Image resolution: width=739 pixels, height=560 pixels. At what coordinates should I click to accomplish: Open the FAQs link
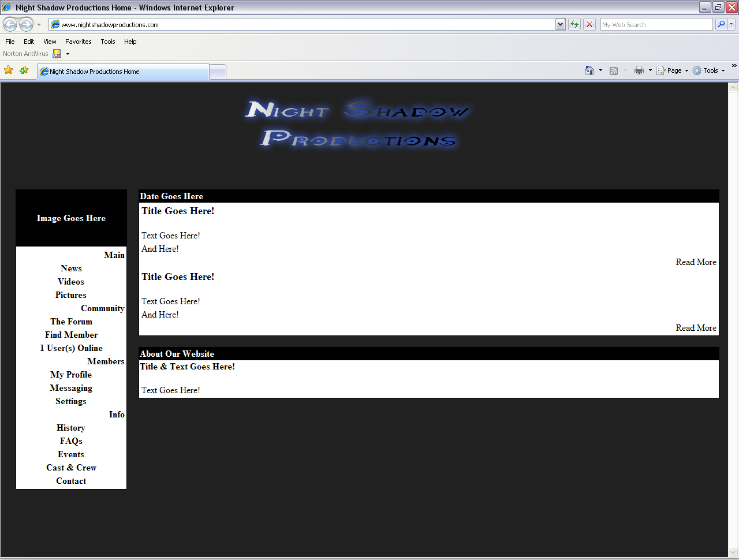(71, 441)
